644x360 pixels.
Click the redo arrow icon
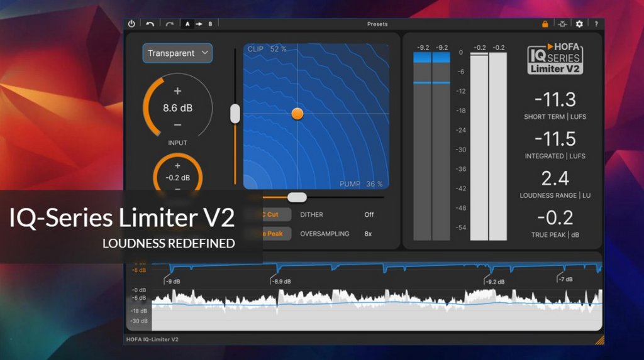[x=170, y=25]
